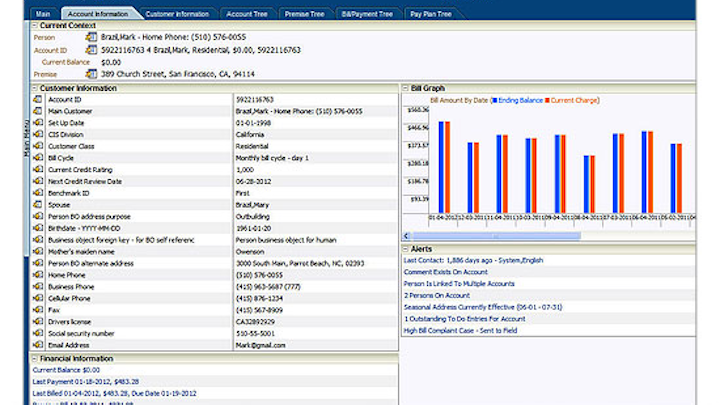
Task: Open Person Is Linked To Multiple Accounts alert
Action: (459, 284)
